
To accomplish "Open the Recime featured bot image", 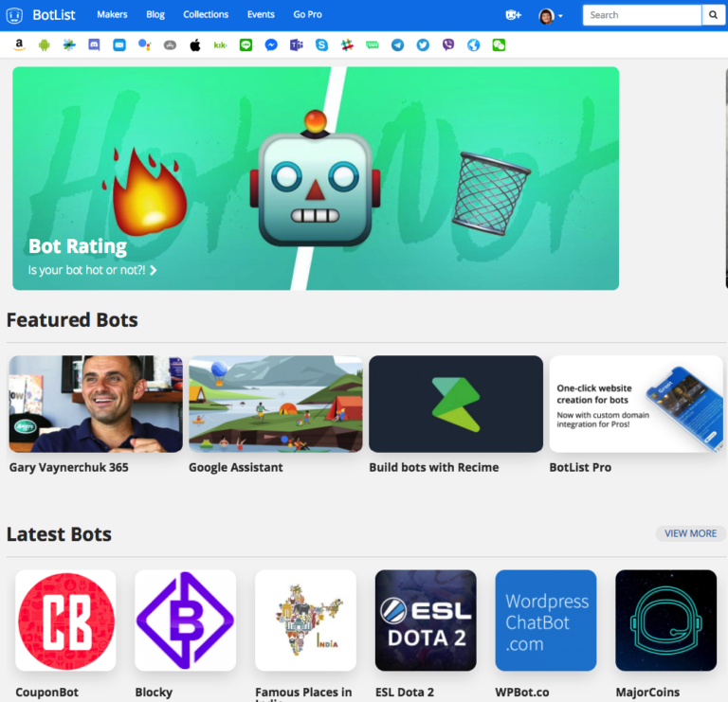I will (x=456, y=404).
